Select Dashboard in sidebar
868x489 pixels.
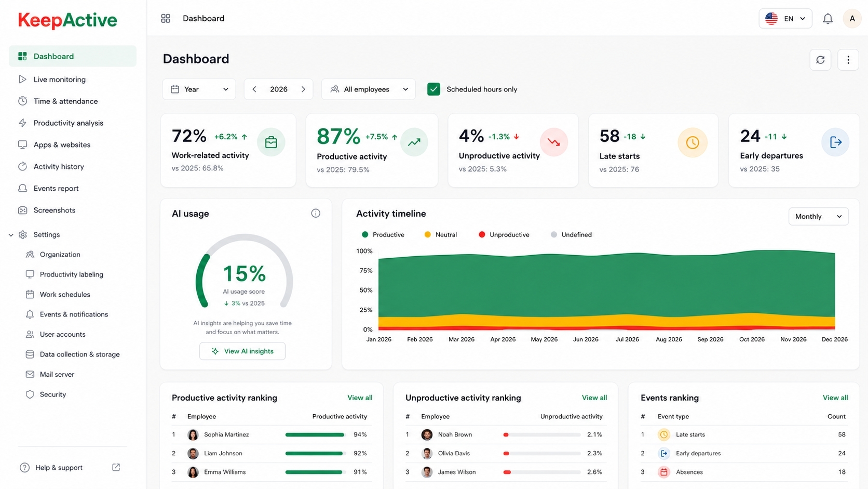(x=73, y=56)
